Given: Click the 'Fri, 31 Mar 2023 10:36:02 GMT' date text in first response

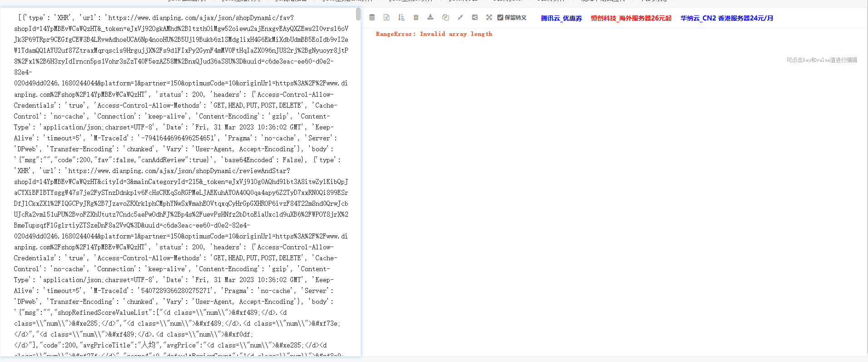Looking at the screenshot, I should (x=248, y=127).
